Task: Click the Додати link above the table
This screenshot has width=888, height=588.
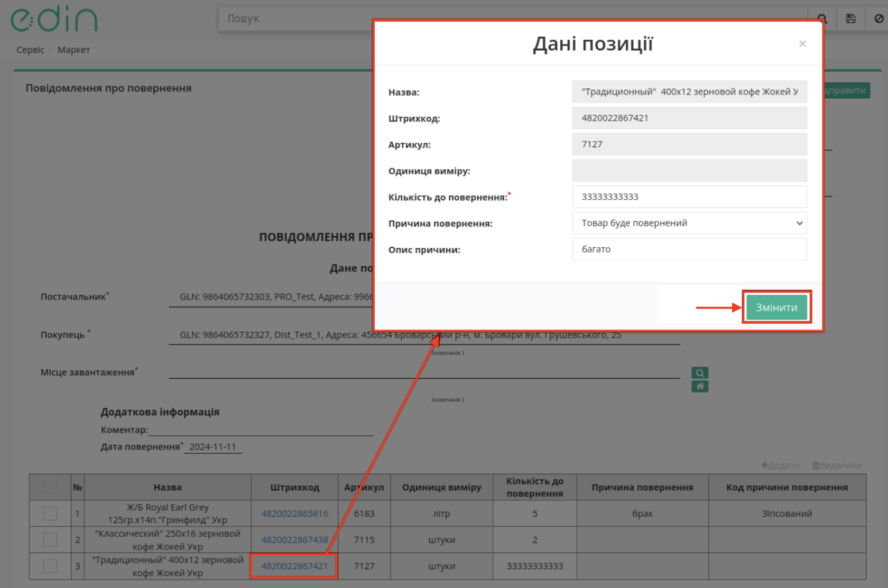Action: [780, 465]
